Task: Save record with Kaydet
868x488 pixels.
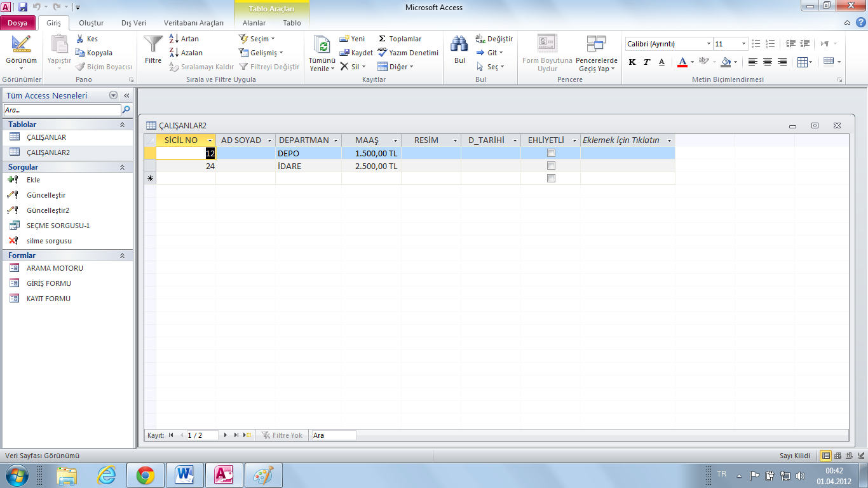Action: [x=356, y=53]
